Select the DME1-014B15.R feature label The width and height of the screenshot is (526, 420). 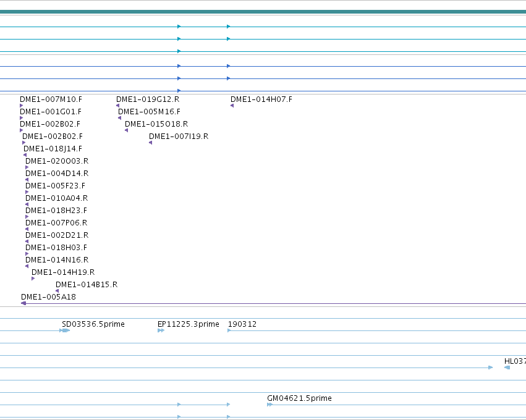coord(87,285)
